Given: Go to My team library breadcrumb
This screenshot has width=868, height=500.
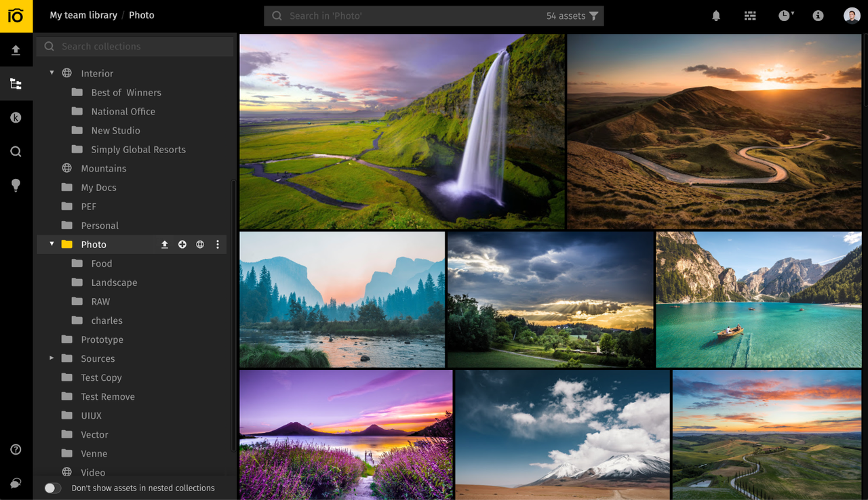Looking at the screenshot, I should coord(83,15).
